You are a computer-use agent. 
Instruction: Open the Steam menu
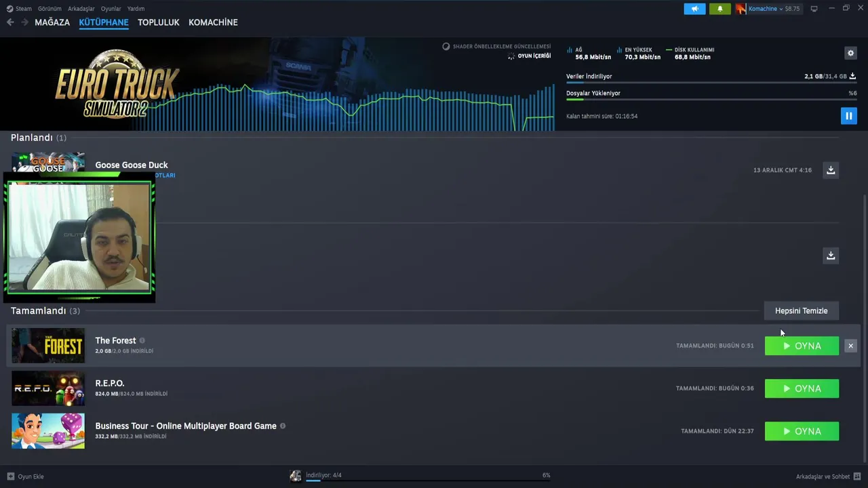[x=24, y=9]
